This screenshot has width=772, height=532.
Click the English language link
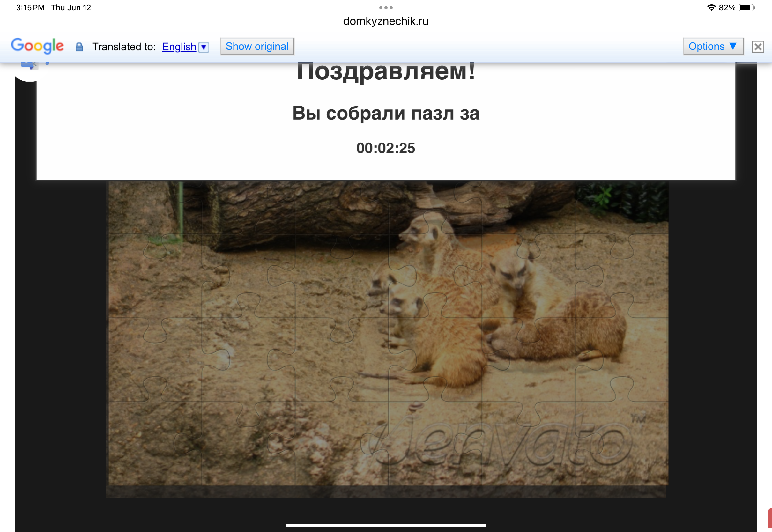179,47
